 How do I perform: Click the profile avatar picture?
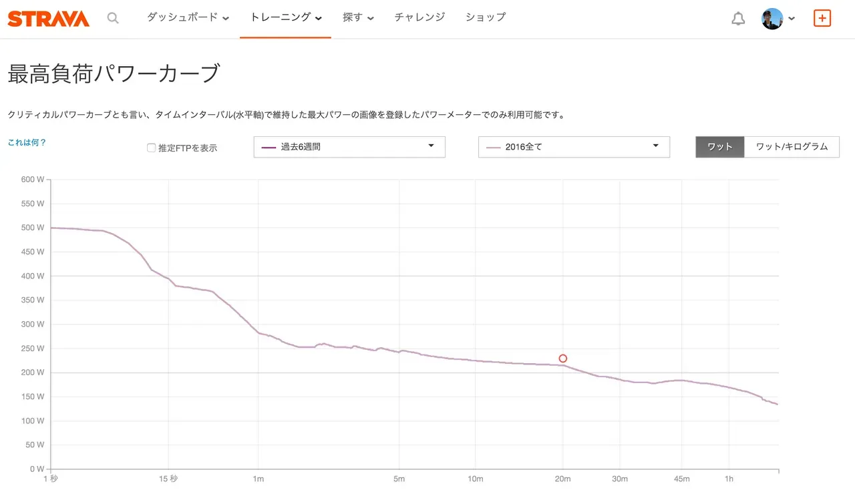772,18
